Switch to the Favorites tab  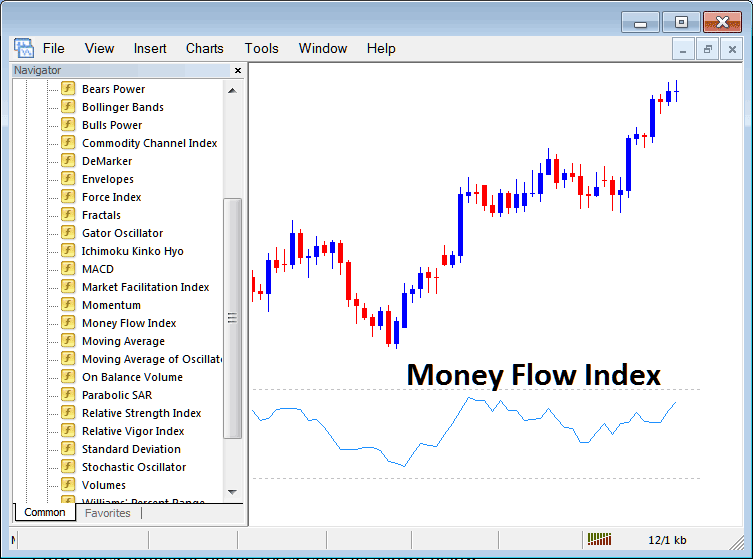tap(108, 513)
